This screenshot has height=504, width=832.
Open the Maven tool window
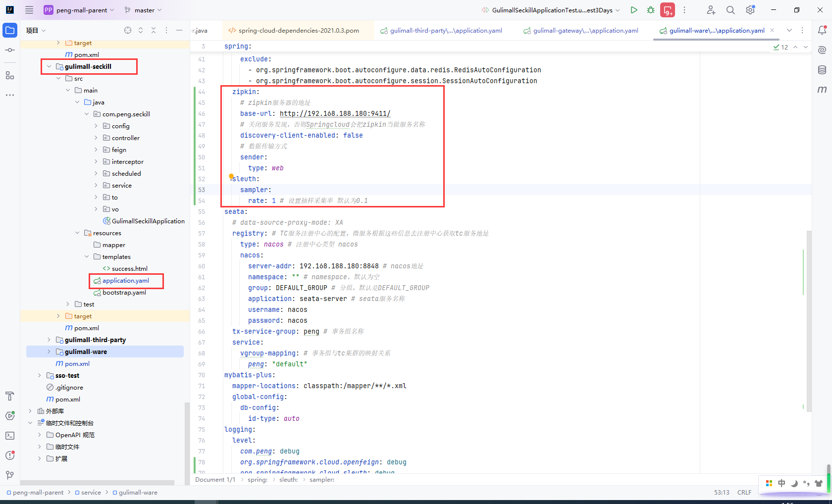tap(822, 90)
